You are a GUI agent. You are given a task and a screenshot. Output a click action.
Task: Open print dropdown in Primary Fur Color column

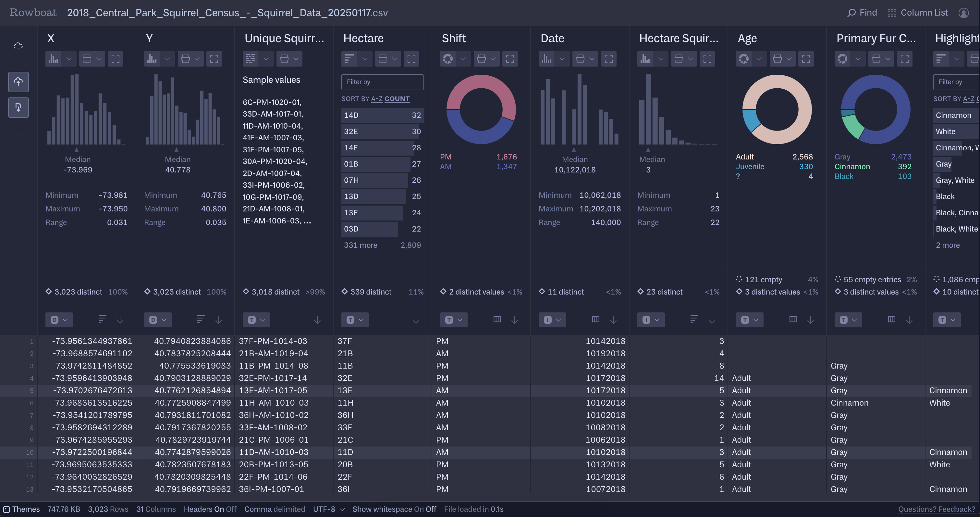click(888, 59)
